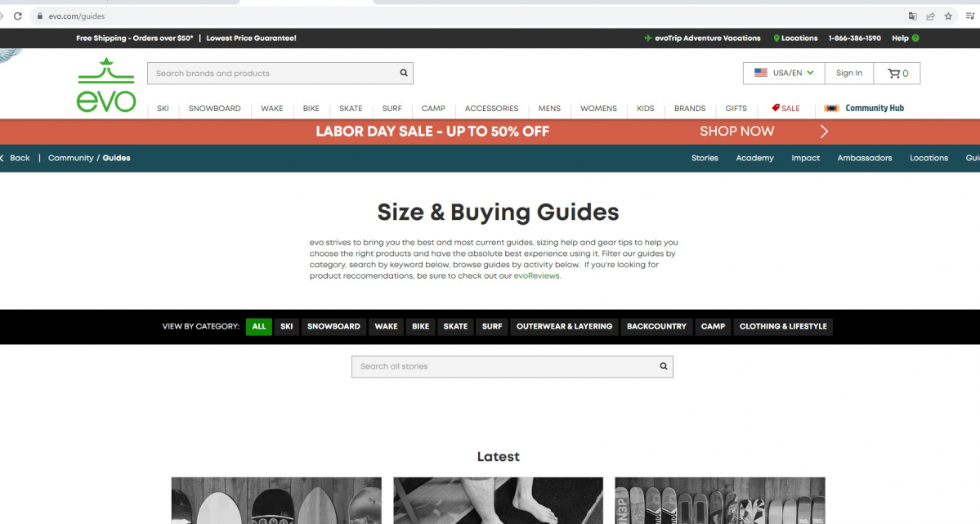Click the evoTrip airplane icon
Image resolution: width=980 pixels, height=524 pixels.
[x=648, y=38]
